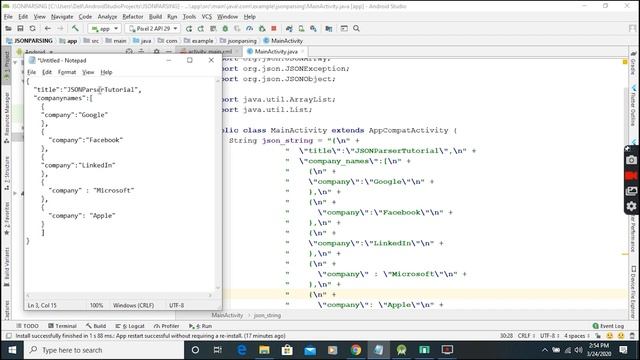Open Google Chrome from the taskbar
Image resolution: width=640 pixels, height=360 pixels.
[356, 350]
